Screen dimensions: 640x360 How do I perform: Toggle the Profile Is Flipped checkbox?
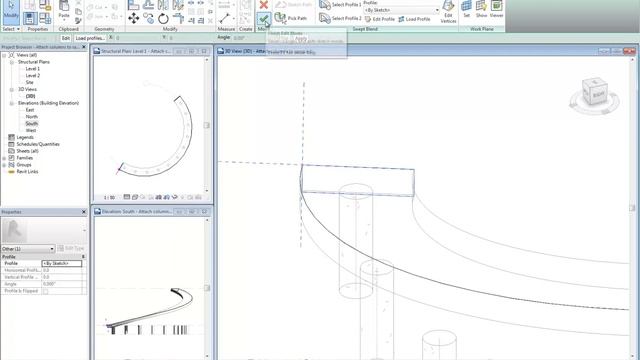point(45,291)
